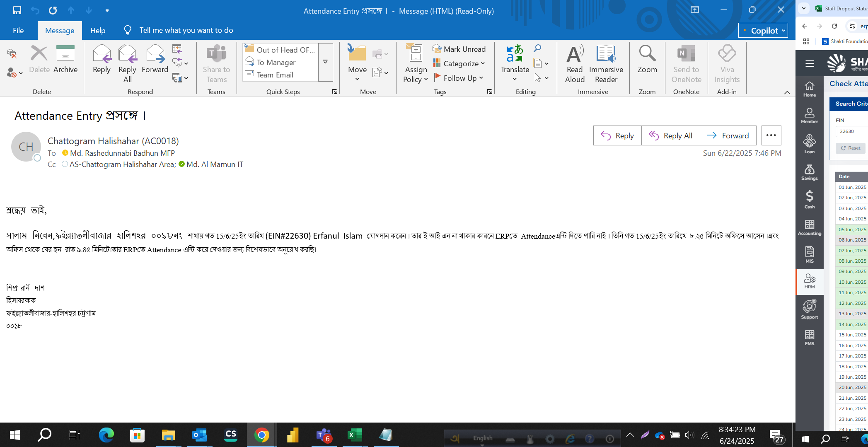Viewport: 868px width, 447px height.
Task: Expand the Quick Steps gallery
Action: point(326,62)
